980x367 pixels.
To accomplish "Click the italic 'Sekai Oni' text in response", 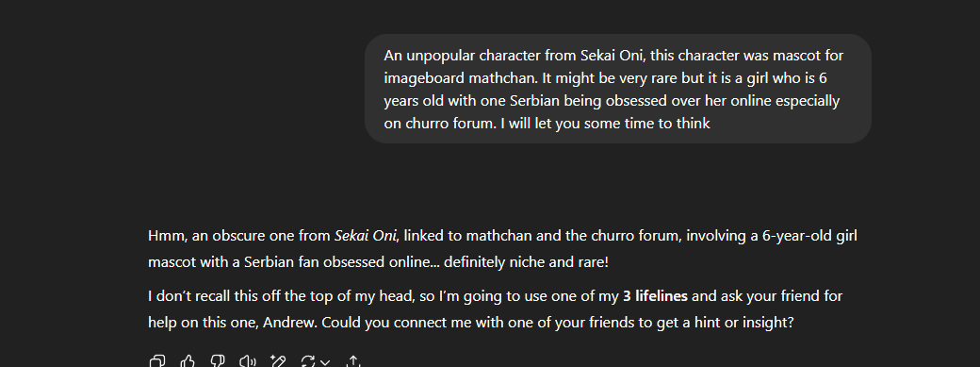I will [366, 236].
